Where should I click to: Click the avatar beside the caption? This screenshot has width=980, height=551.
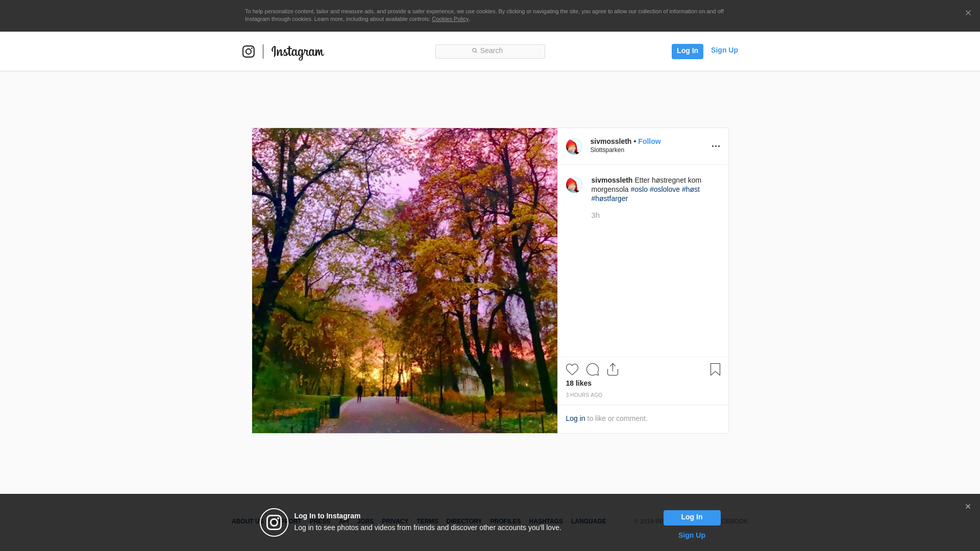pos(574,185)
